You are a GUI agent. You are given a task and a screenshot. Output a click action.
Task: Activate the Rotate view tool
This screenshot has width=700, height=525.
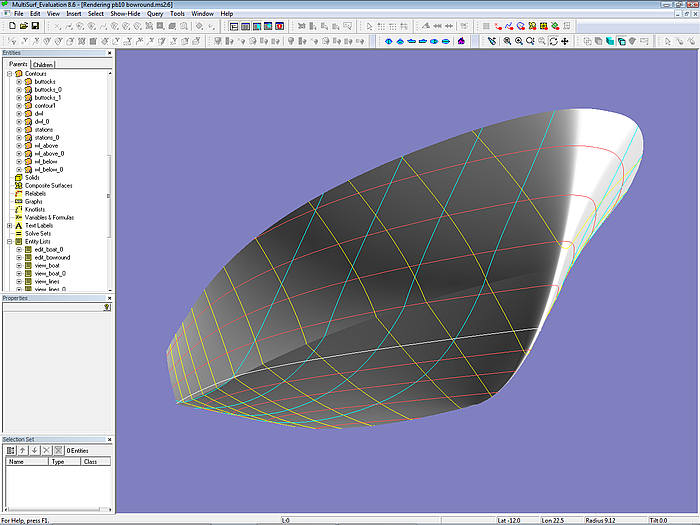tap(553, 41)
